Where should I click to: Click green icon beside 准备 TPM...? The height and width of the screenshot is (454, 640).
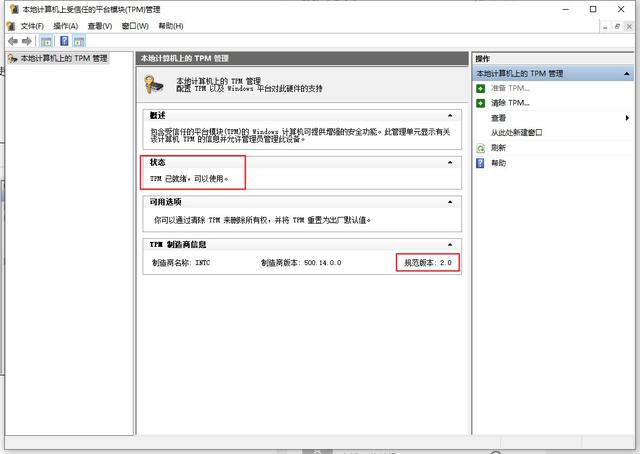point(480,88)
